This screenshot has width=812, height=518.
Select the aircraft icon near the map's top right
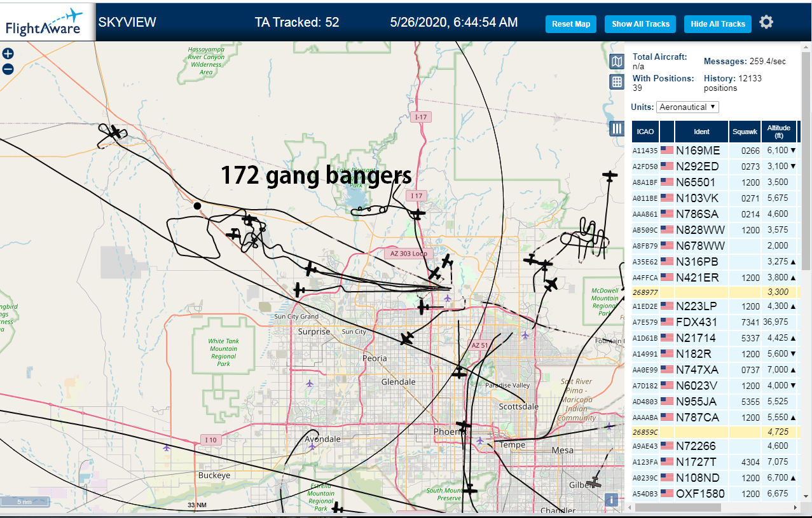coord(610,176)
